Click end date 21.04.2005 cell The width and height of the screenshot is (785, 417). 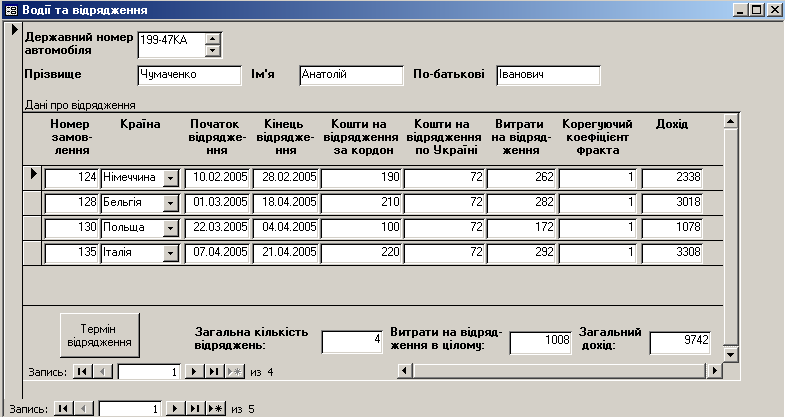pos(285,253)
